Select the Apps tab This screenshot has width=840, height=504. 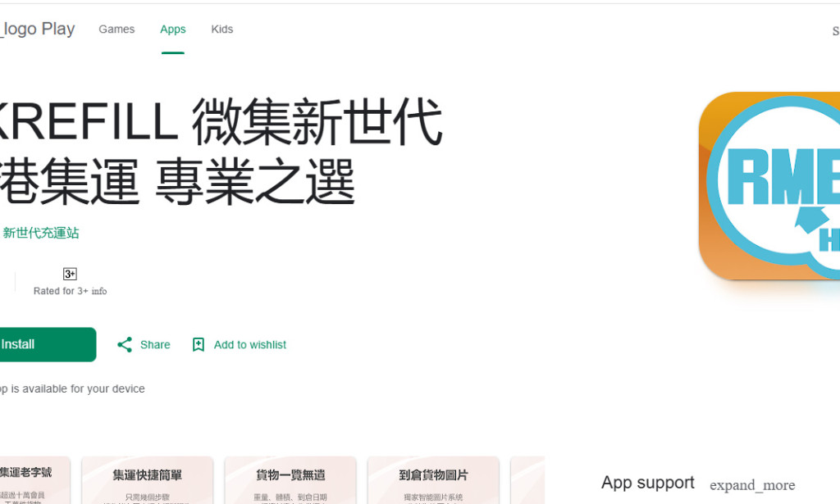point(172,29)
